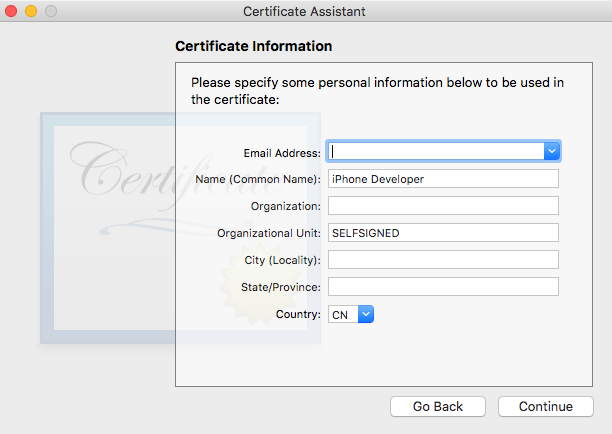
Task: Click the Continue button
Action: point(546,407)
